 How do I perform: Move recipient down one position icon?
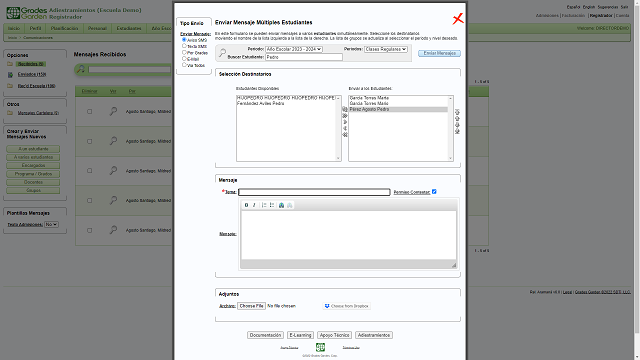(457, 125)
